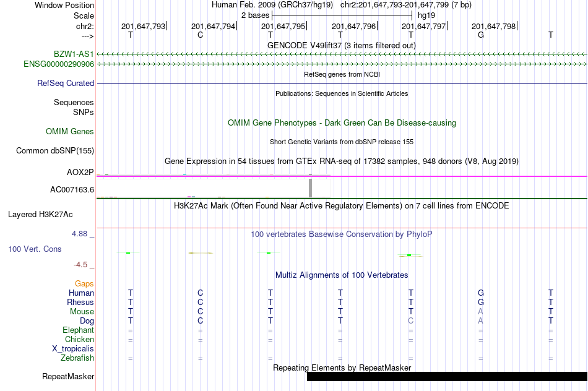Select the Mouse alignment row label
The width and height of the screenshot is (588, 391).
(82, 312)
